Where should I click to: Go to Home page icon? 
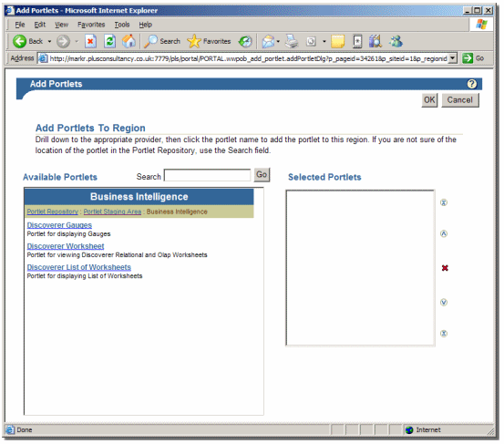[x=129, y=41]
